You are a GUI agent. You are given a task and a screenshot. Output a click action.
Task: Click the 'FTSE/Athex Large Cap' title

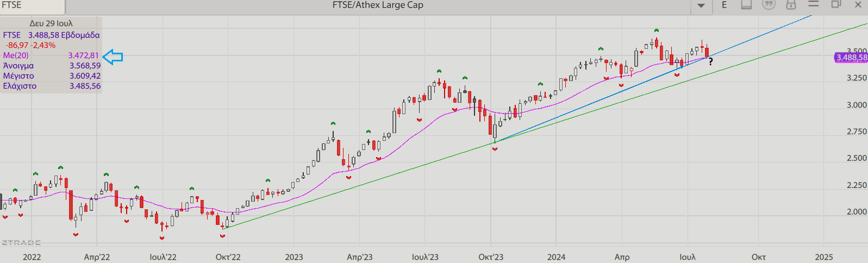coord(378,5)
